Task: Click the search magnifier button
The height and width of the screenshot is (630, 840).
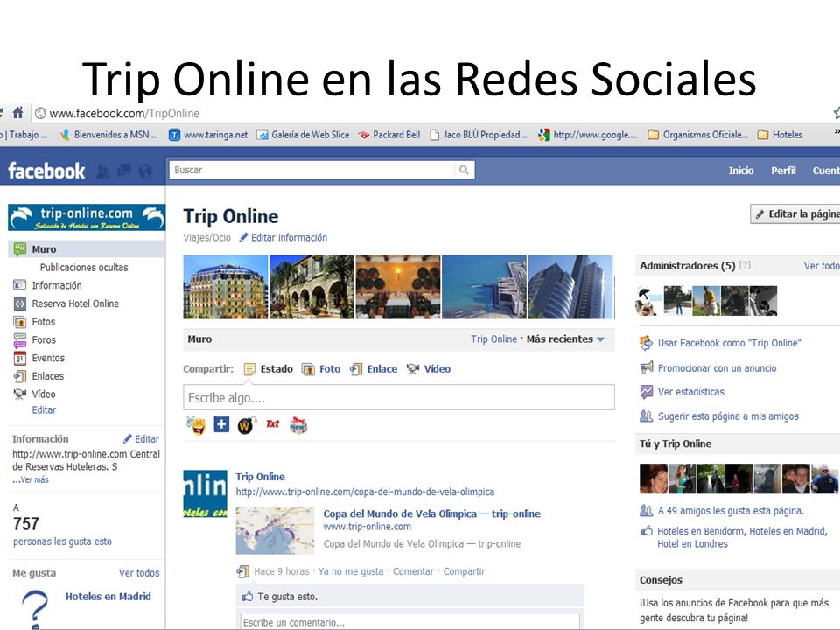Action: [464, 170]
